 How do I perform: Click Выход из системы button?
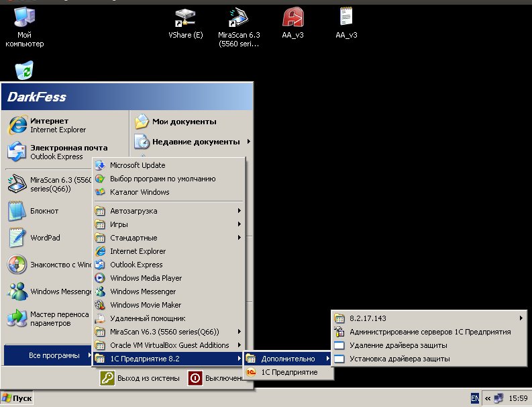click(140, 378)
